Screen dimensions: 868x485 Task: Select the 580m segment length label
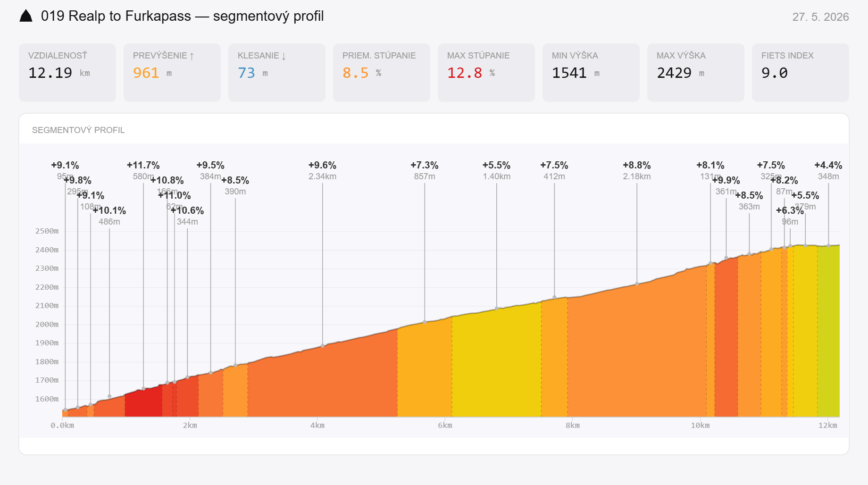[143, 176]
